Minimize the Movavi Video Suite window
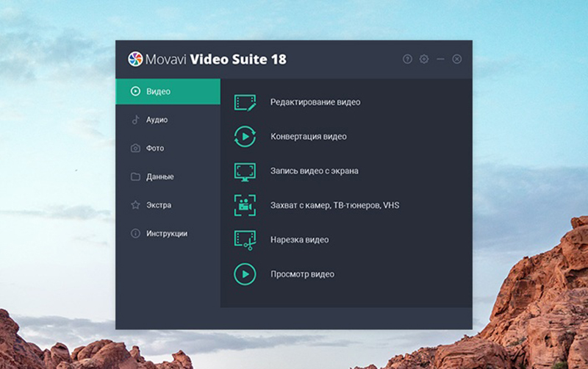 (x=440, y=59)
